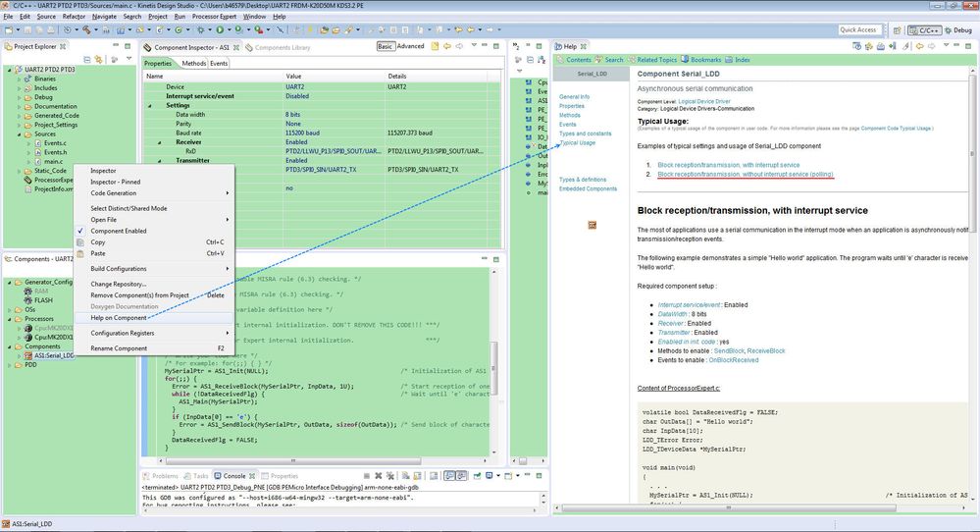The image size is (980, 532).
Task: Open the Processor Expert menu
Action: tap(214, 17)
